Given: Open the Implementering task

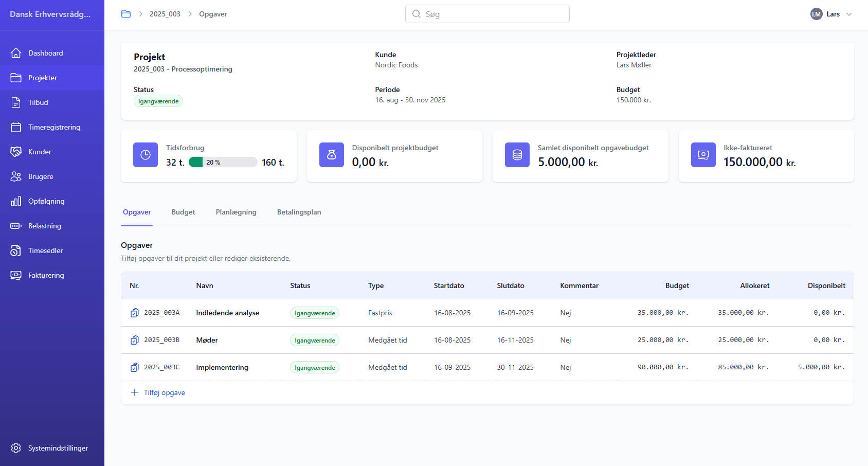Looking at the screenshot, I should tap(222, 367).
